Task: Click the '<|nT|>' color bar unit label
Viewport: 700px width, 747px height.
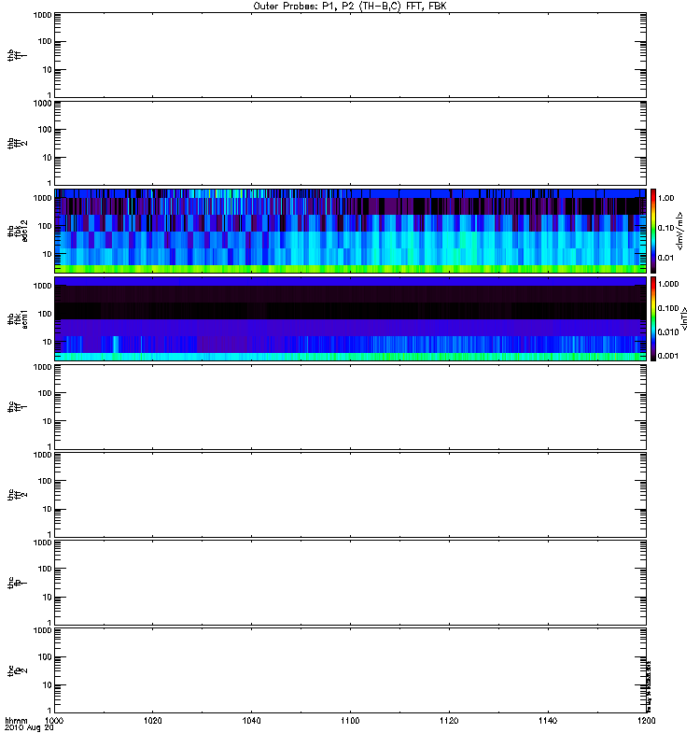Action: 684,318
